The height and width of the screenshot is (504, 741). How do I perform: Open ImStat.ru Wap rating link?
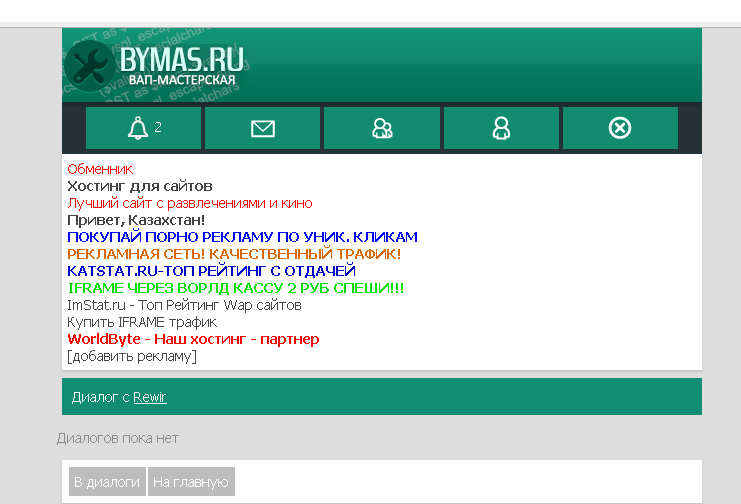[x=183, y=305]
